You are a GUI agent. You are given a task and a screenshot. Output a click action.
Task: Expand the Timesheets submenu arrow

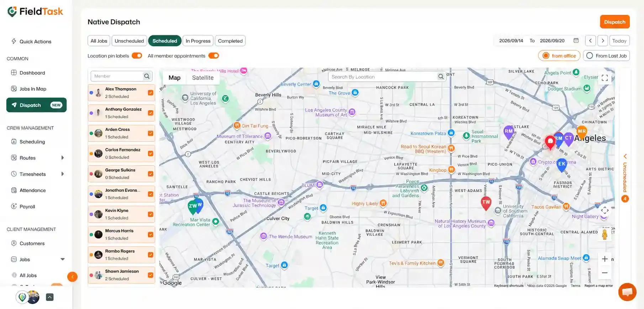[x=63, y=174]
